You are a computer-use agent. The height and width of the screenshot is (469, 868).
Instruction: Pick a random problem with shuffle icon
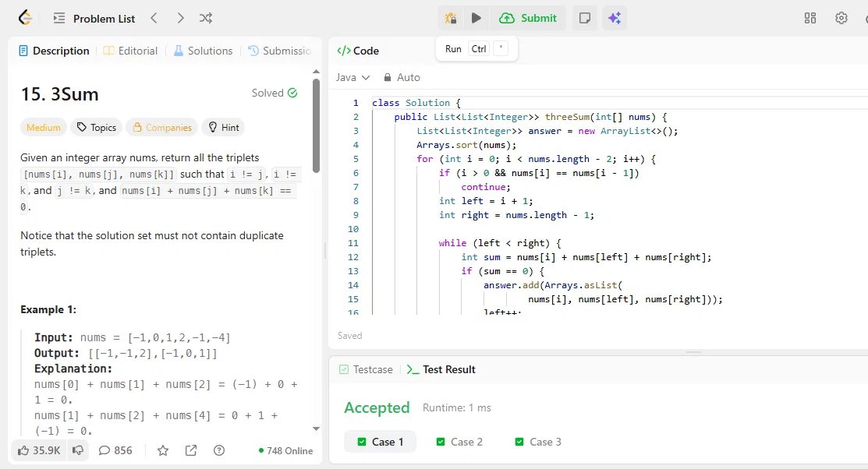click(x=206, y=18)
